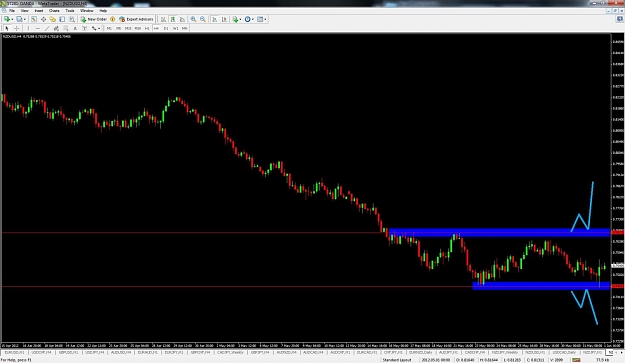Open the EURNZD,Daily chart tab
This screenshot has width=625, height=363.
click(421, 353)
